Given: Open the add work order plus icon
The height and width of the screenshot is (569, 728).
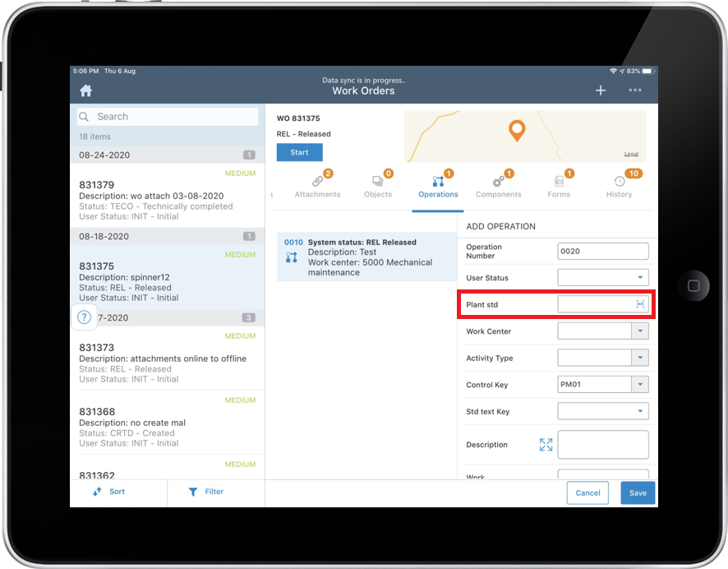Looking at the screenshot, I should [x=601, y=90].
